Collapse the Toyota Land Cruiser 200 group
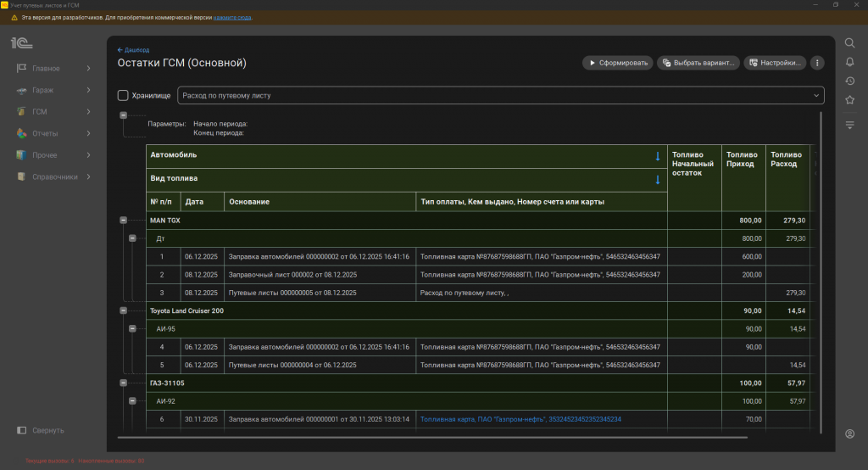This screenshot has height=470, width=868. click(x=123, y=311)
